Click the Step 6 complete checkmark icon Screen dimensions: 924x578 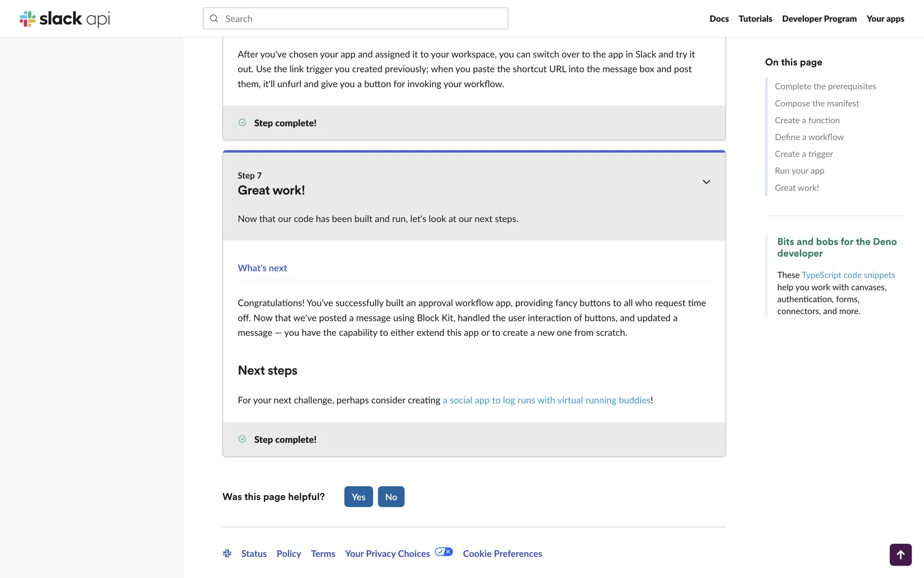pos(243,123)
